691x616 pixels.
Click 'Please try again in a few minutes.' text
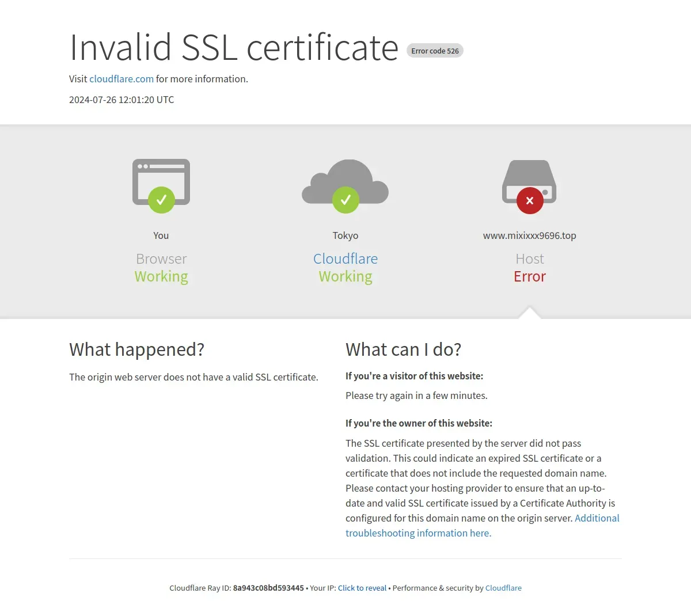(416, 396)
